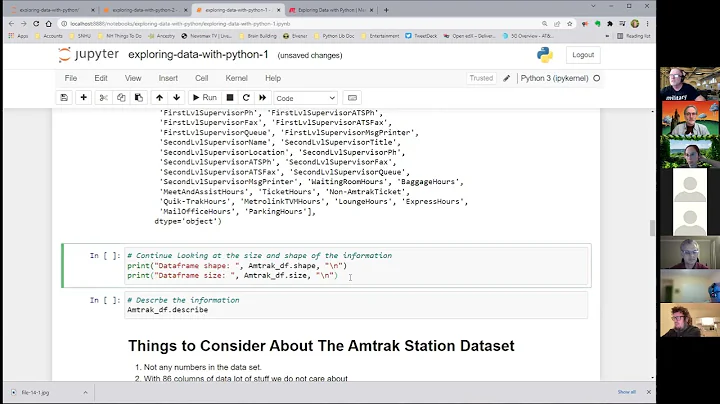This screenshot has height=404, width=720.
Task: Click the Show all downloads link
Action: coord(626,392)
